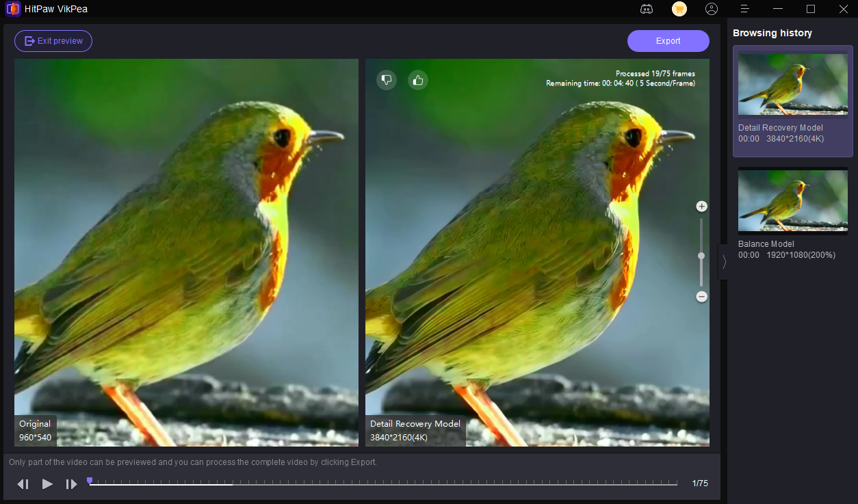The image size is (858, 504).
Task: Zoom out with the minus magnifier icon
Action: coord(701,296)
